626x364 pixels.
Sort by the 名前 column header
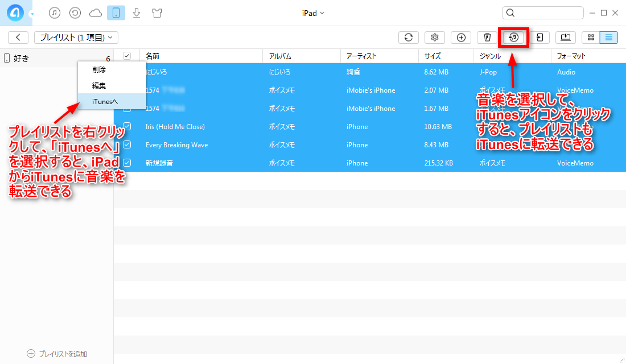pyautogui.click(x=153, y=56)
